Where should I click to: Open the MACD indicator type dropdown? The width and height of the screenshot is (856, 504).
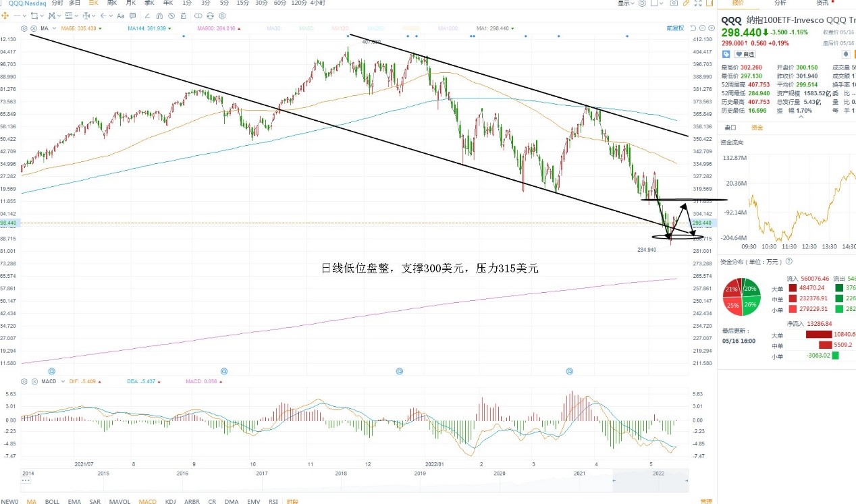point(63,381)
